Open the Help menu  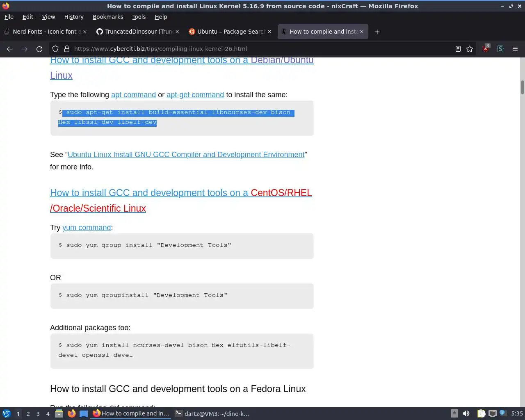(161, 17)
